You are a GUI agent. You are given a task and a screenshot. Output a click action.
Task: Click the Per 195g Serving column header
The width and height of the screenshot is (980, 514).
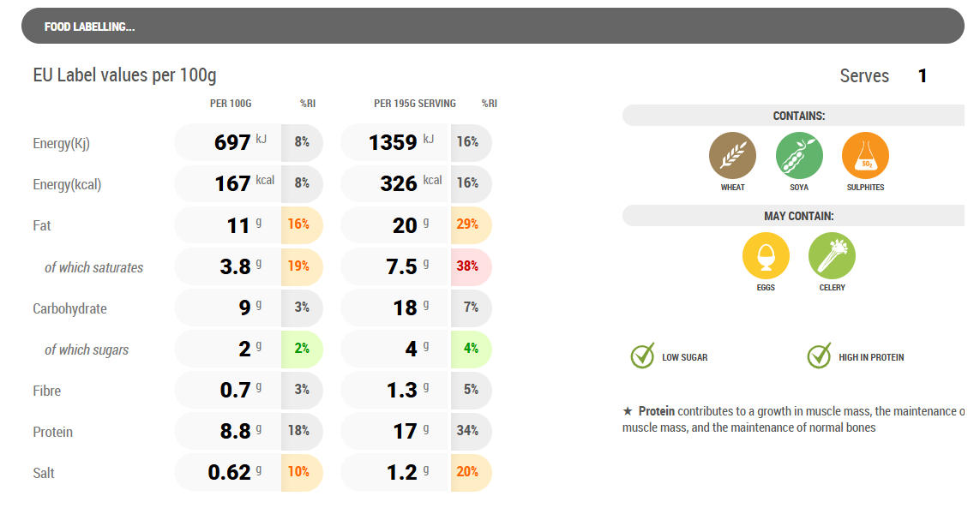pyautogui.click(x=415, y=104)
